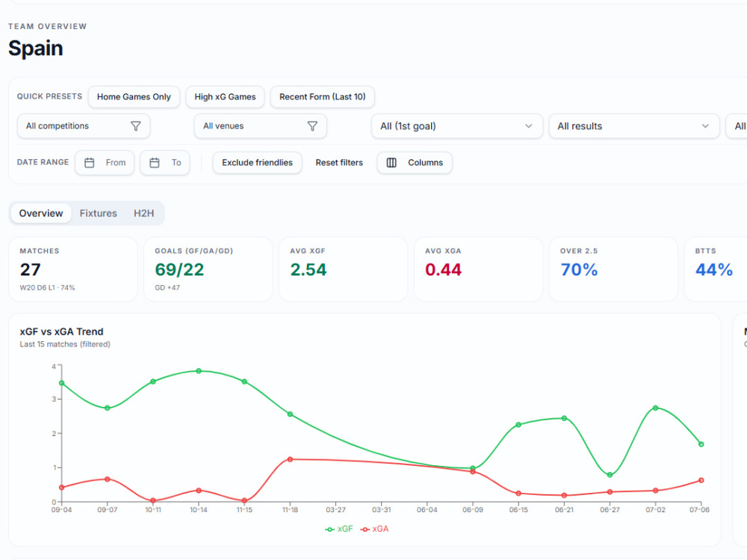Image resolution: width=747 pixels, height=560 pixels.
Task: Click the xGF data point at 06-21
Action: (x=564, y=418)
